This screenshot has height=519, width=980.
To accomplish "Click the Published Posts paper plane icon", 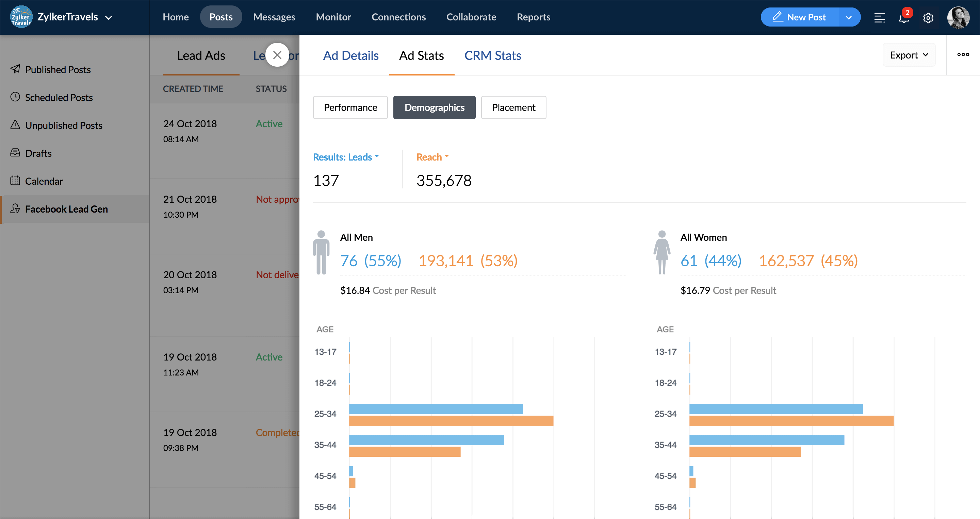I will pyautogui.click(x=15, y=69).
